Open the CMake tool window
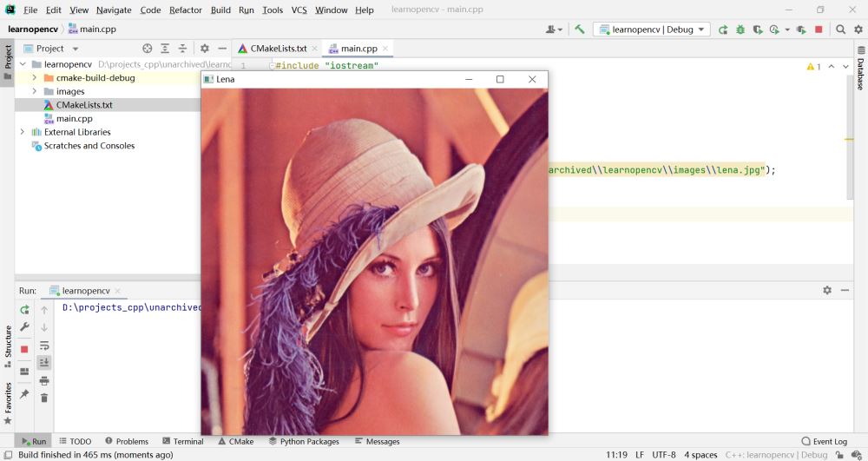Screen dimensions: 868x461 [236, 441]
